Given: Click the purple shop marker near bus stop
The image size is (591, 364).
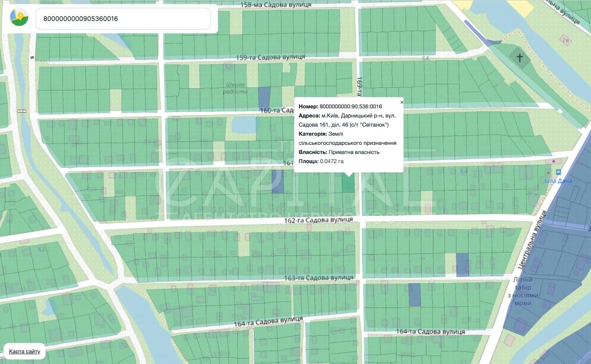Looking at the screenshot, I should pos(553,161).
